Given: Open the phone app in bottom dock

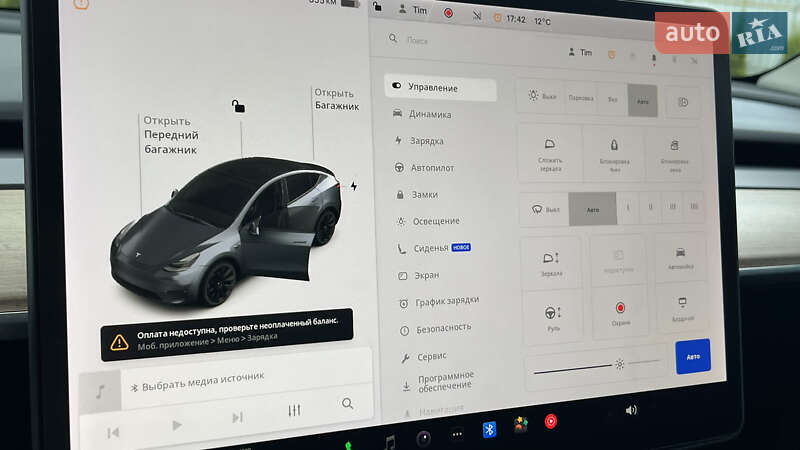Looking at the screenshot, I should [x=348, y=445].
